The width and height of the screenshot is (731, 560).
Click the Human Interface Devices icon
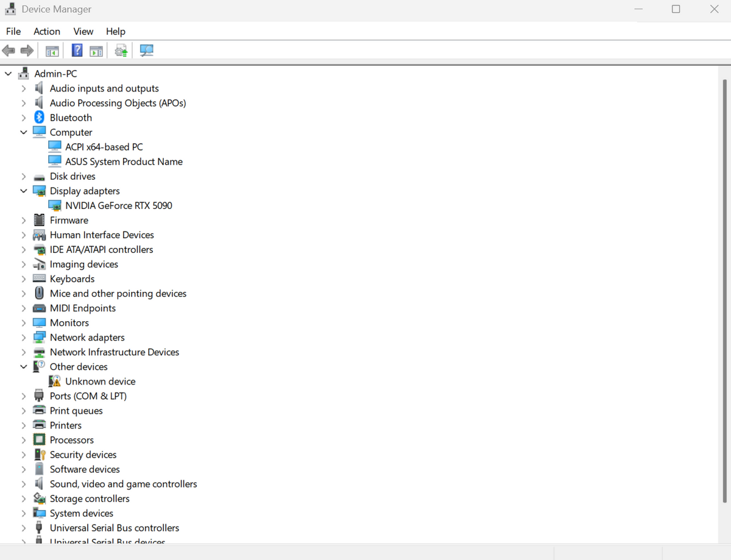(x=39, y=235)
